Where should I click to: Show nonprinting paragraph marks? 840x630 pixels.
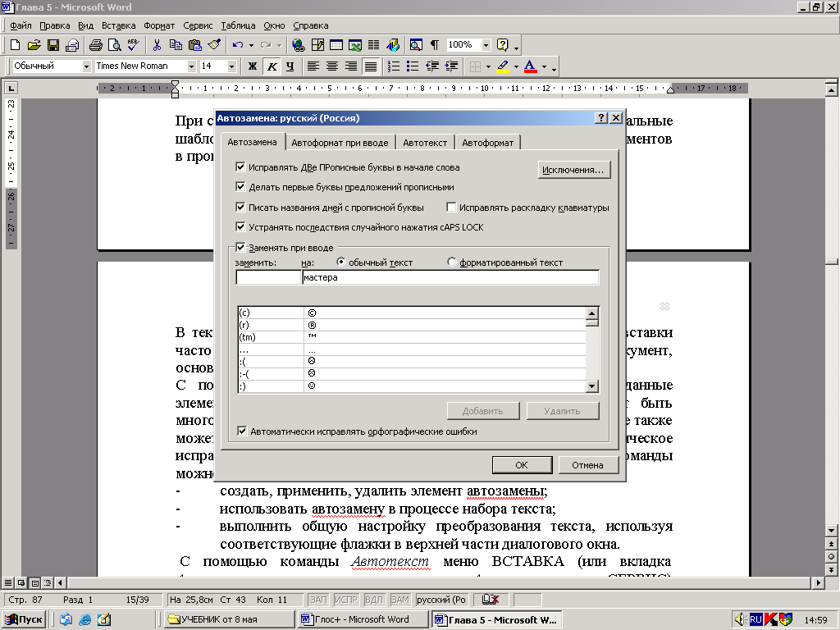tap(435, 45)
